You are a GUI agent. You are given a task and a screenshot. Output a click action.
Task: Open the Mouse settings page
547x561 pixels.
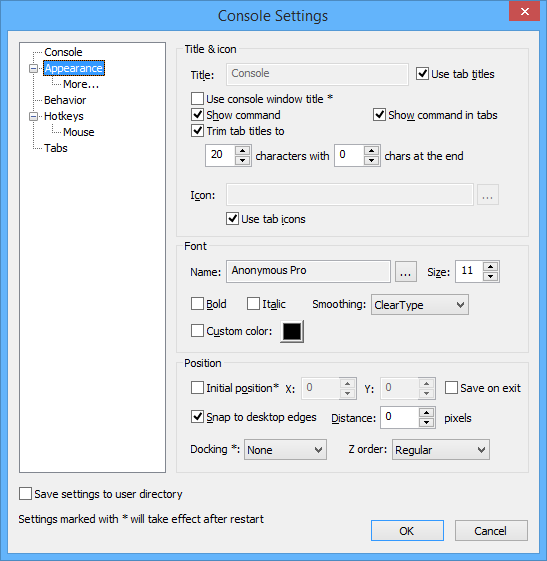click(x=79, y=132)
